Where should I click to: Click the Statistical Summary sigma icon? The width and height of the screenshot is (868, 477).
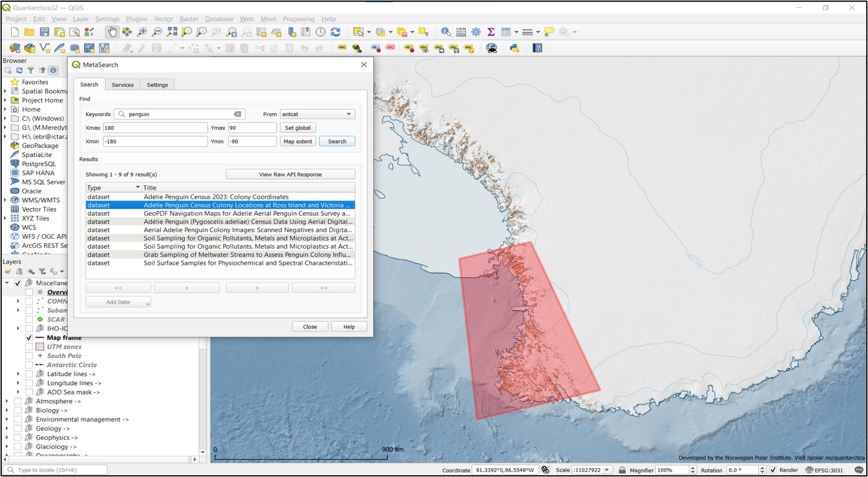click(x=491, y=32)
